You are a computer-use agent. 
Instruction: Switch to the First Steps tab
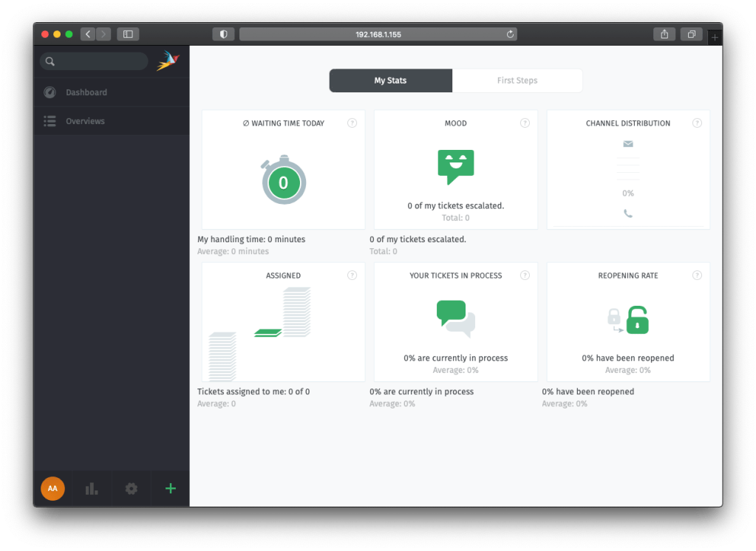[x=517, y=81]
